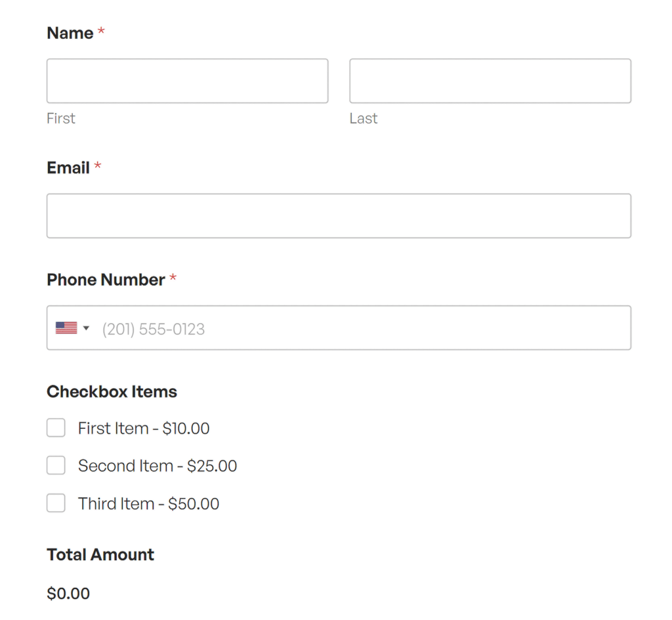Check the First Item checkbox
The image size is (672, 620).
pyautogui.click(x=56, y=428)
